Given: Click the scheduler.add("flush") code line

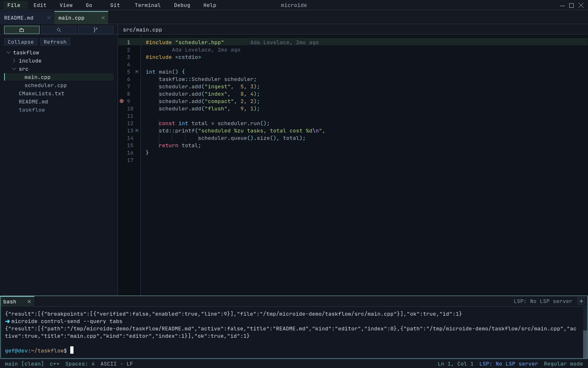Looking at the screenshot, I should coord(209,108).
